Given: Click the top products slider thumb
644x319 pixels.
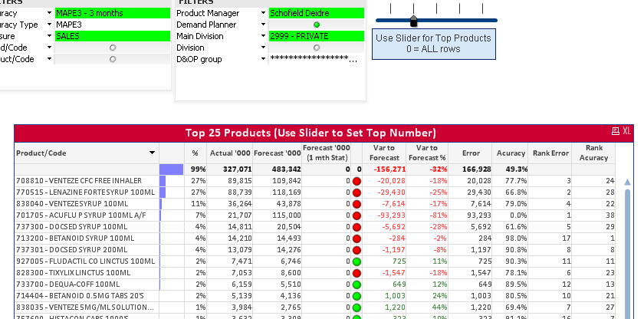Looking at the screenshot, I should (413, 21).
